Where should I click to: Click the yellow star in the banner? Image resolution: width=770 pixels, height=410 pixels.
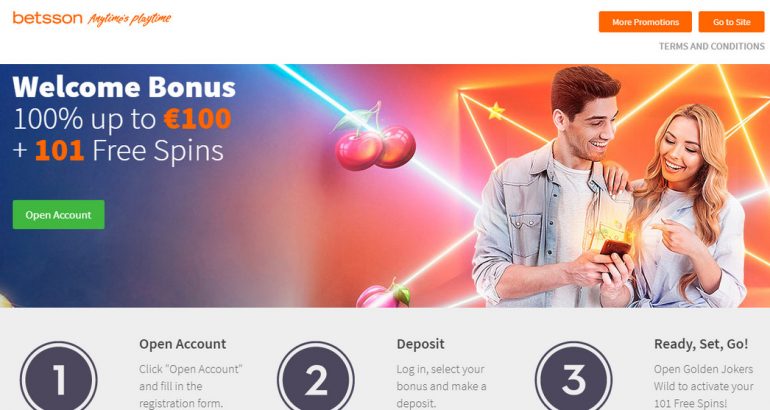[x=495, y=111]
